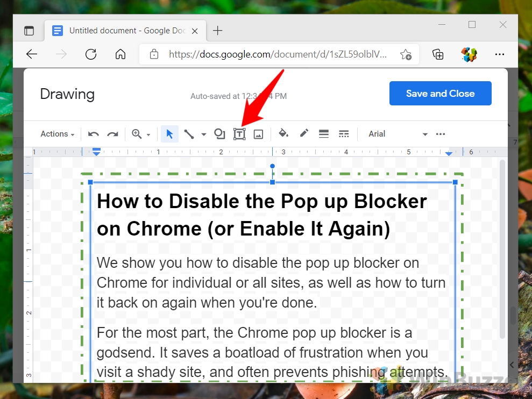532x399 pixels.
Task: Open the Shape tool
Action: [219, 134]
